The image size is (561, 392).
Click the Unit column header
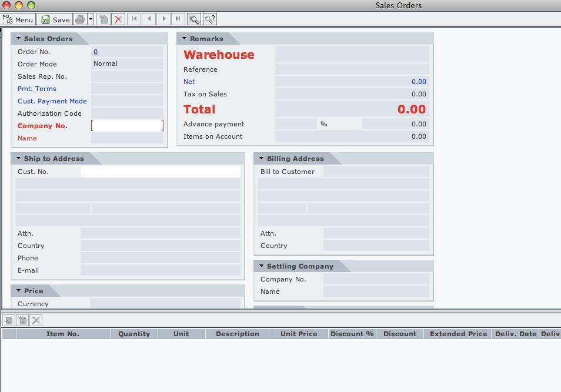coord(181,334)
